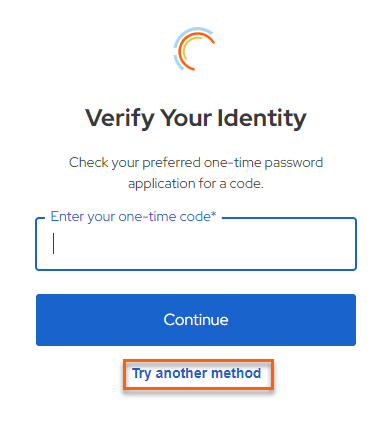
Task: Open the Try another method link
Action: pyautogui.click(x=197, y=373)
